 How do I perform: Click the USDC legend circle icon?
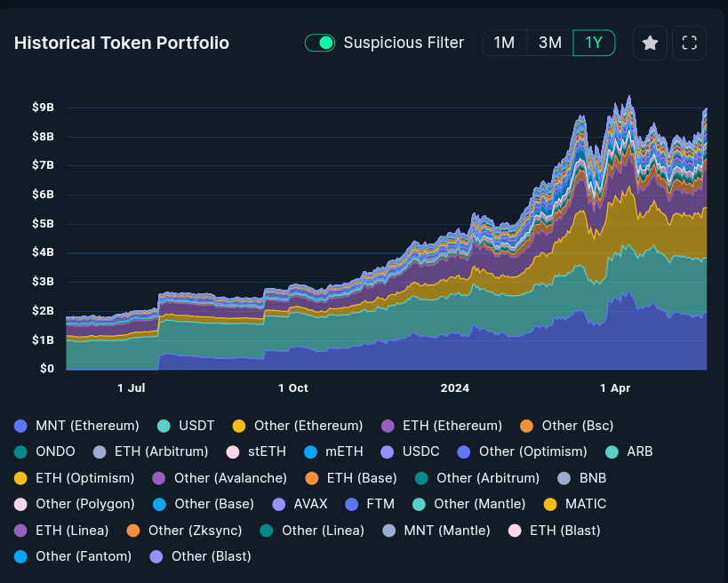(387, 451)
